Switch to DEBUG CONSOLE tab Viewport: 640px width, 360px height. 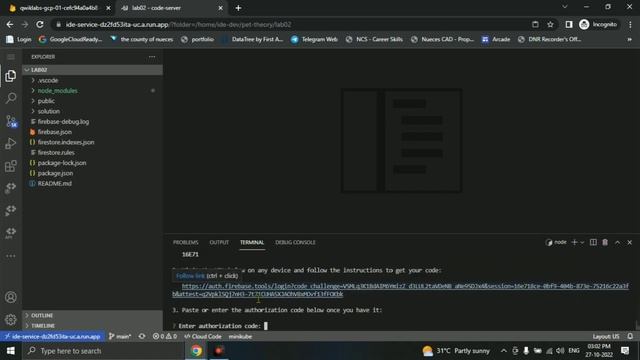point(295,242)
